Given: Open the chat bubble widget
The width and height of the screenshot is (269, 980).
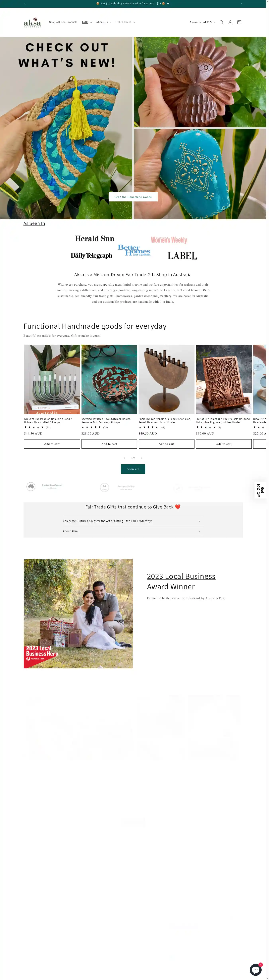Looking at the screenshot, I should point(256,970).
